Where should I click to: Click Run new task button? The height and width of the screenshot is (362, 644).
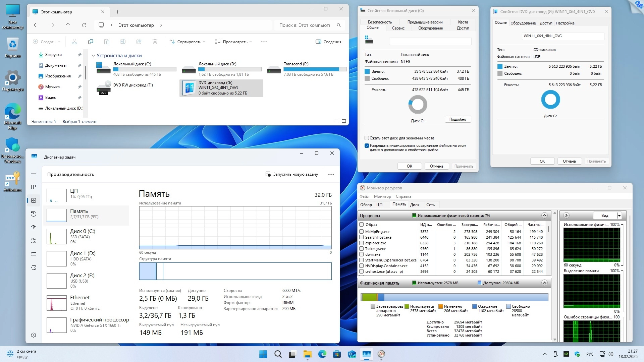click(292, 174)
